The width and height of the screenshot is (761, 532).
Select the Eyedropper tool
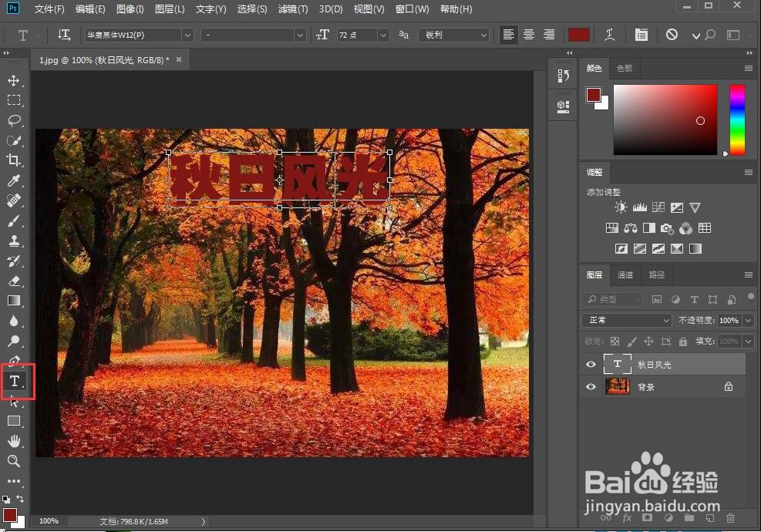point(14,180)
